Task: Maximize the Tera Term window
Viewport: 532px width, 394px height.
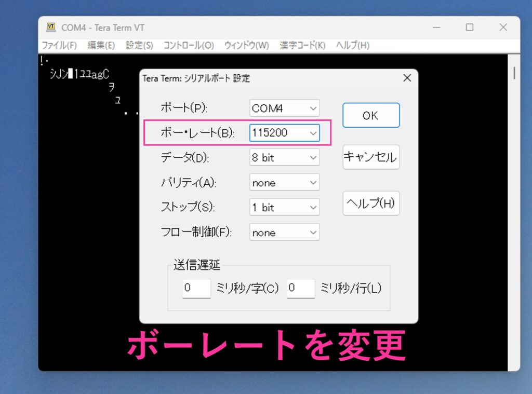Action: click(469, 28)
